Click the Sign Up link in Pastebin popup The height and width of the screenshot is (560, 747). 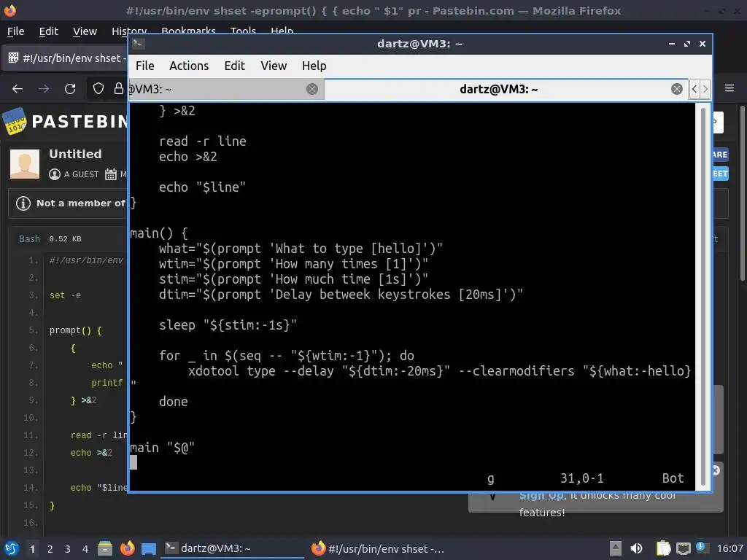coord(541,496)
